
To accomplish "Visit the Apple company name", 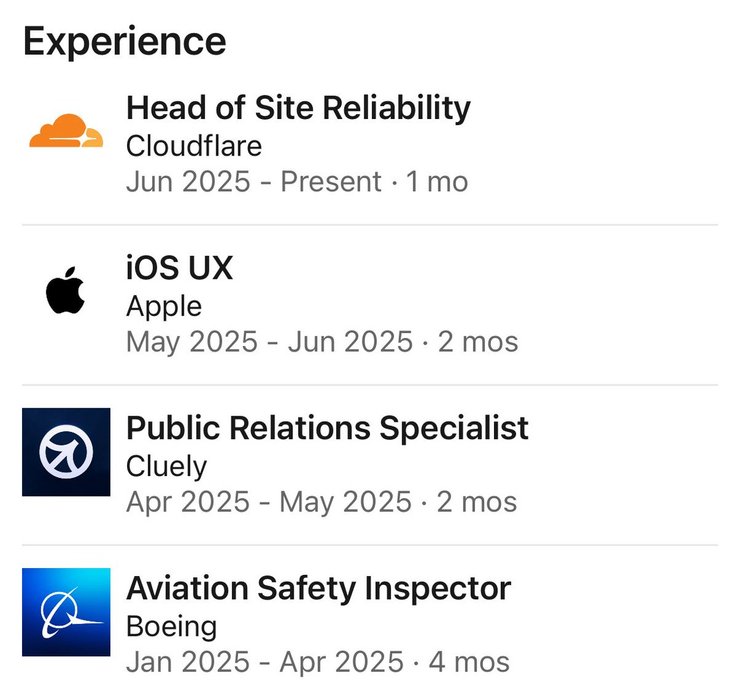I will pos(164,307).
